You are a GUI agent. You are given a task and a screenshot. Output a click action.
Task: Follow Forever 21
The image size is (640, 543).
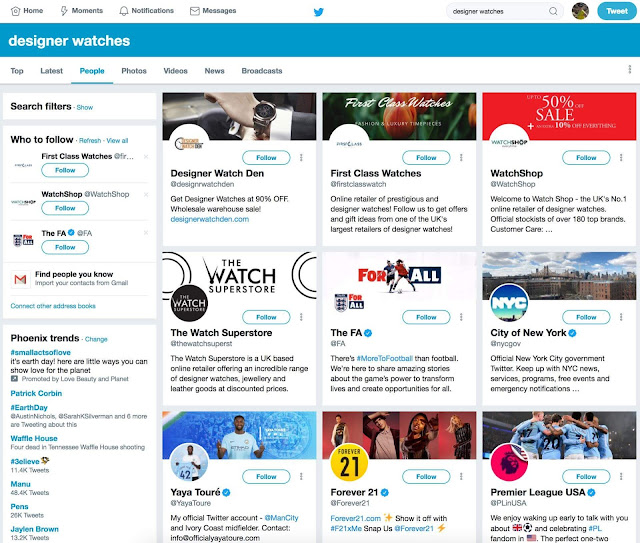pos(426,476)
